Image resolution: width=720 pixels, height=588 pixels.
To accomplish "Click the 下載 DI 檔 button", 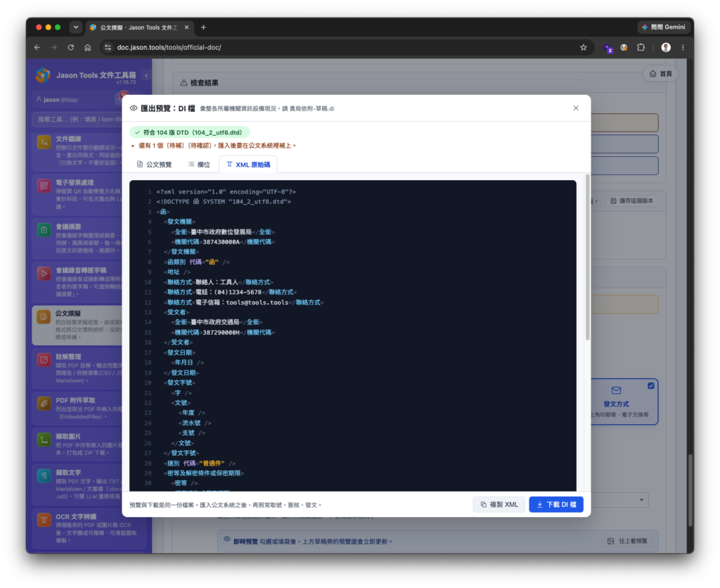I will 556,504.
